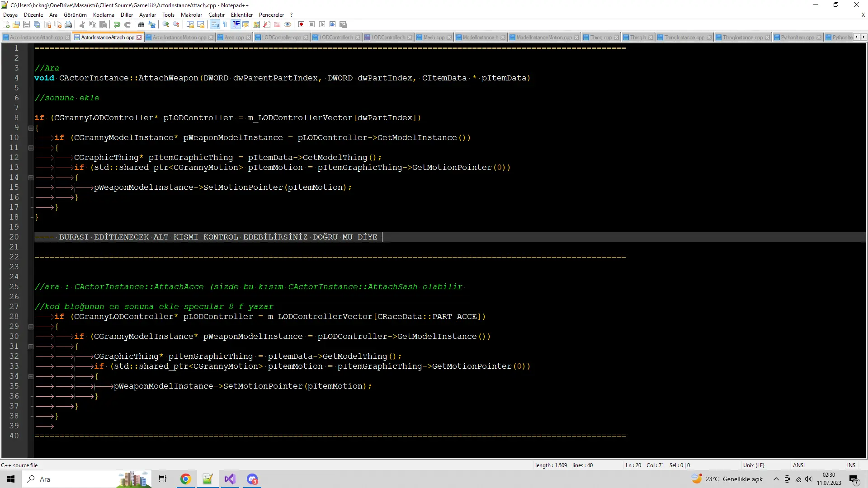
Task: Undo last change with green arrow
Action: 117,24
